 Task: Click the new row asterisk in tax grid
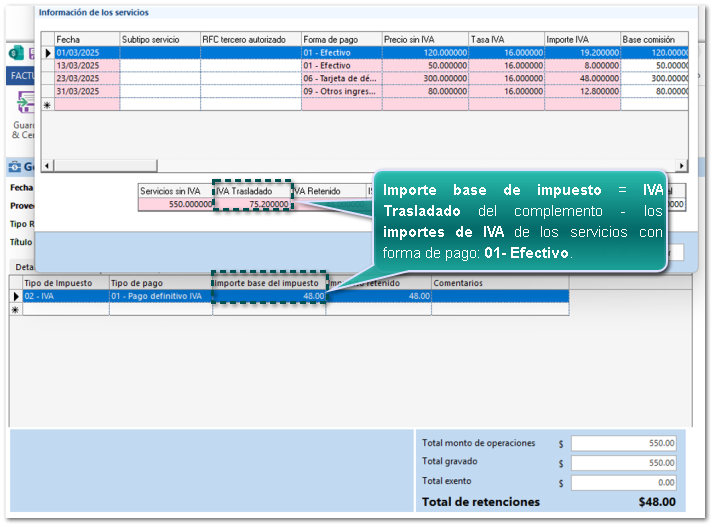pos(15,310)
